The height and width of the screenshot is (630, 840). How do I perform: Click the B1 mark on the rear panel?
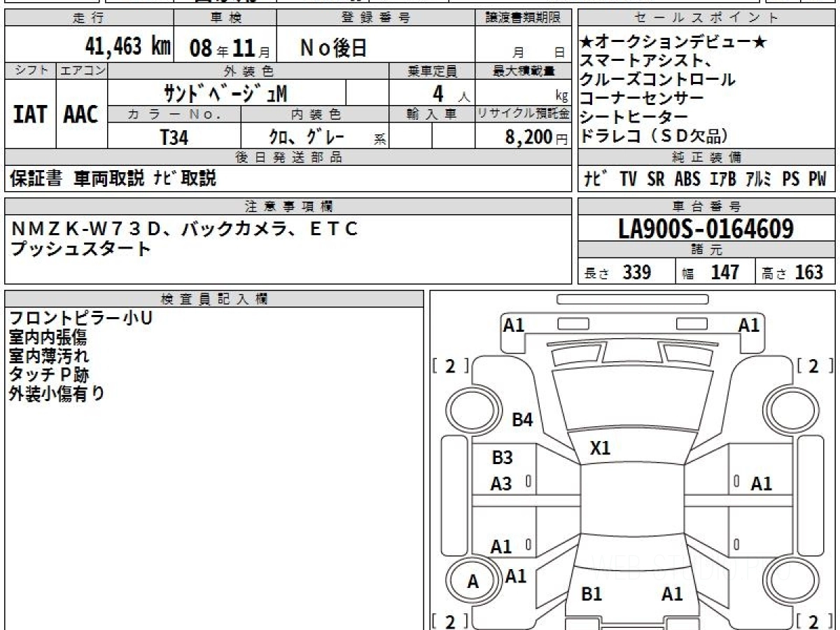(591, 594)
